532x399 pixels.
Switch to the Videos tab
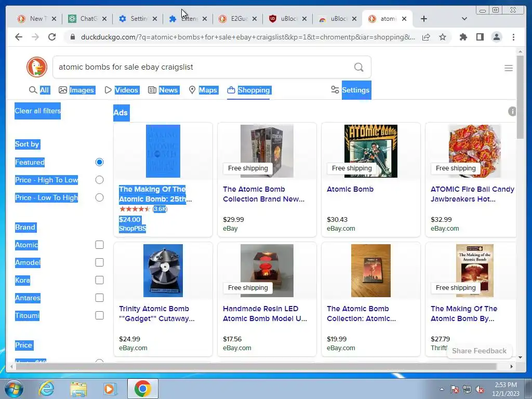(122, 90)
